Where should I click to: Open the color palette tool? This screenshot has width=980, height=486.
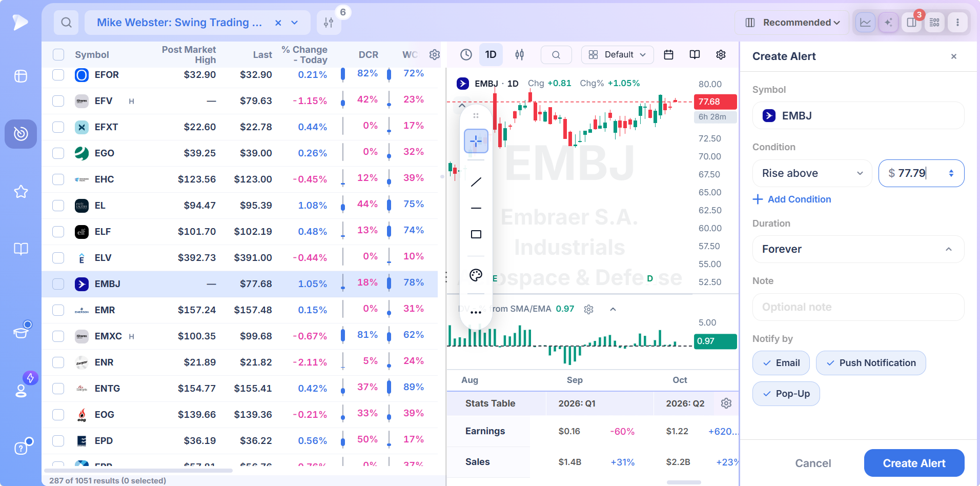pos(476,275)
